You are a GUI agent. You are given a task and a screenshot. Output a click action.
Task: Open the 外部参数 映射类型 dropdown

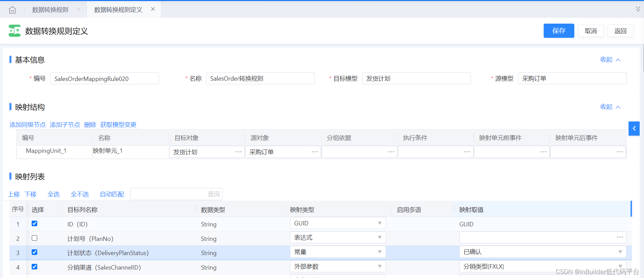coord(338,266)
